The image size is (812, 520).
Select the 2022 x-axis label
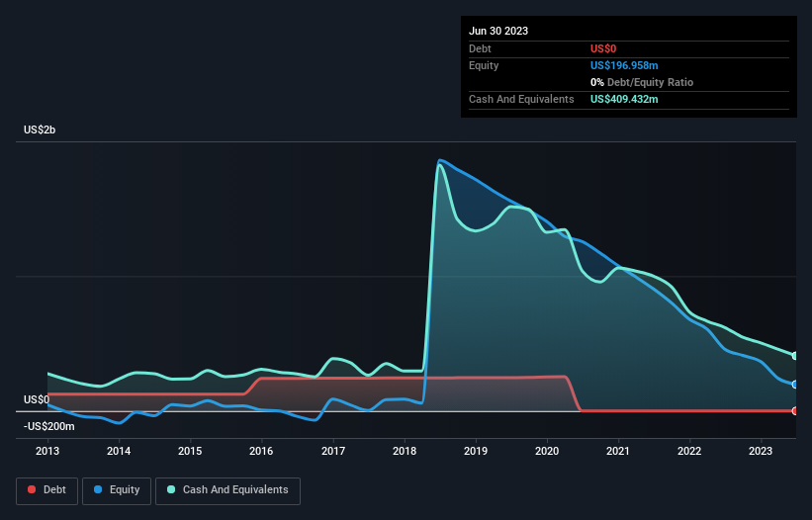[x=689, y=451]
